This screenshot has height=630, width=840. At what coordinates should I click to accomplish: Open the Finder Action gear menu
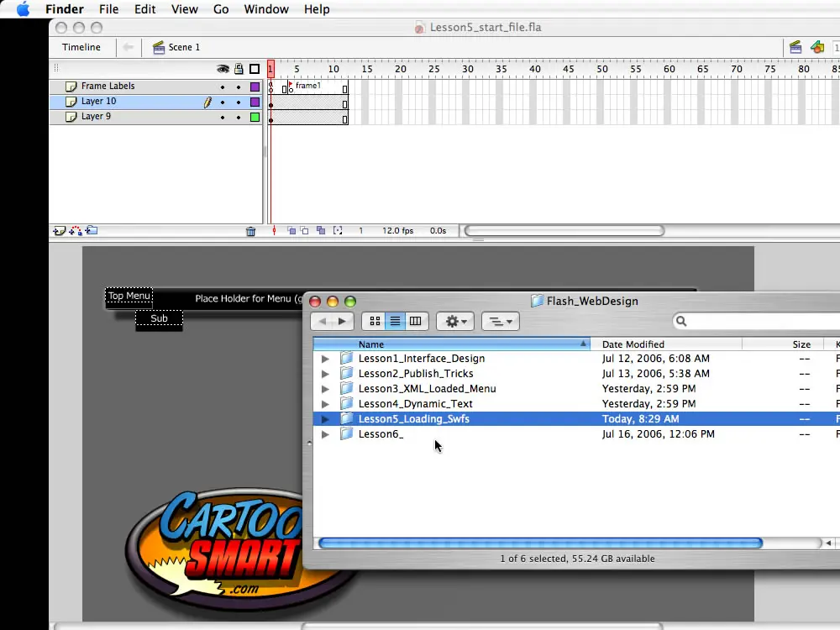coord(455,322)
